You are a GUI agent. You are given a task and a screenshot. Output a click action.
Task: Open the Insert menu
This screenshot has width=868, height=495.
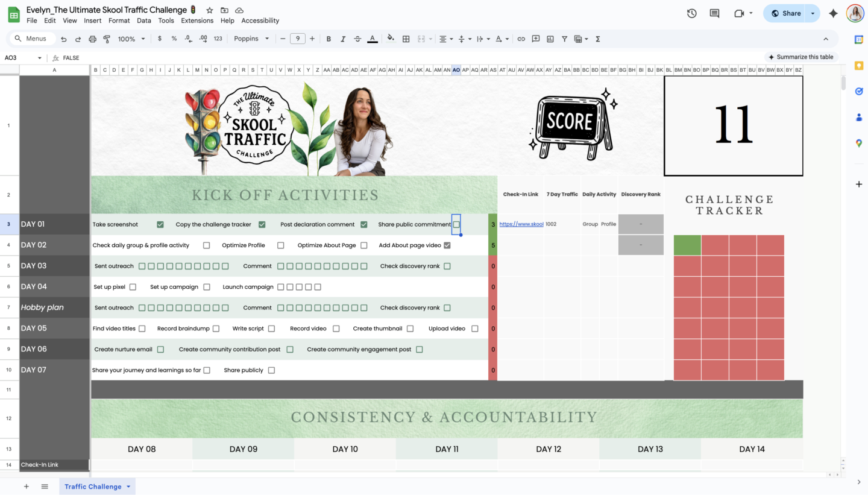pyautogui.click(x=93, y=20)
